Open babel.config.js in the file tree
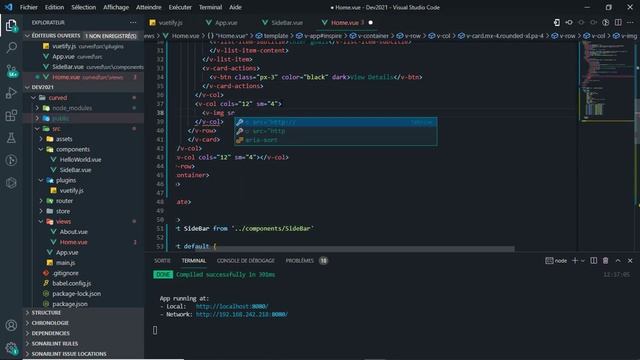 [72, 283]
